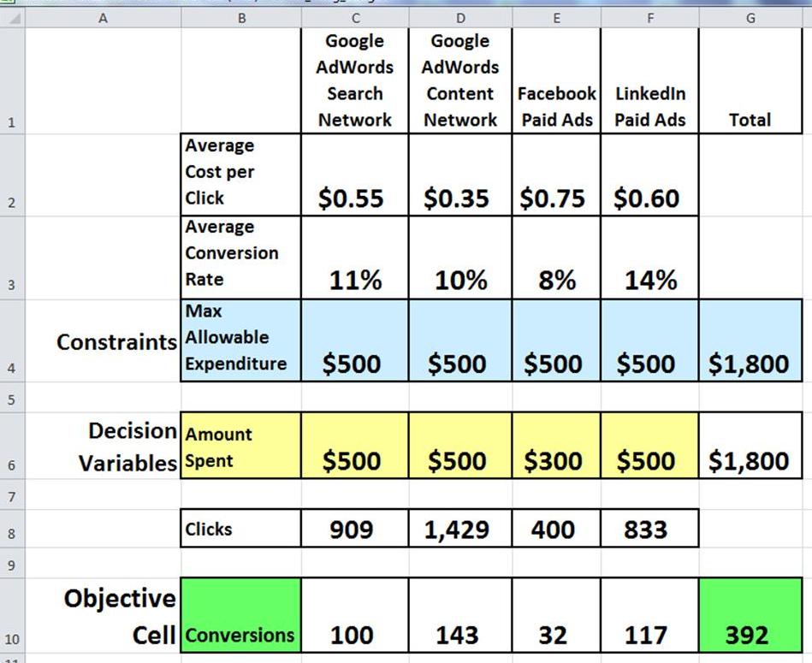Select row header 1
The image size is (812, 663).
point(12,122)
